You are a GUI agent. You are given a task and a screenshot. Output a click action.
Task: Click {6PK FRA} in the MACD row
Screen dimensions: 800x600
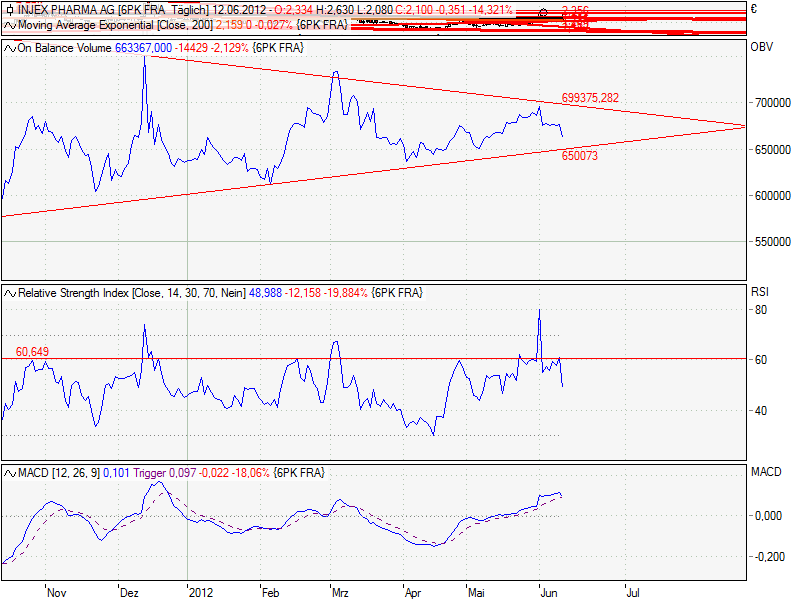pyautogui.click(x=299, y=473)
